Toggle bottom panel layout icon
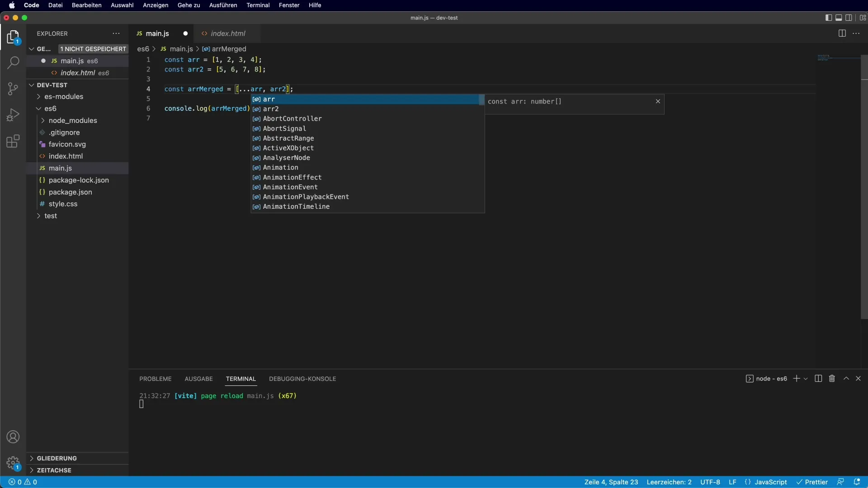Image resolution: width=868 pixels, height=488 pixels. point(839,18)
